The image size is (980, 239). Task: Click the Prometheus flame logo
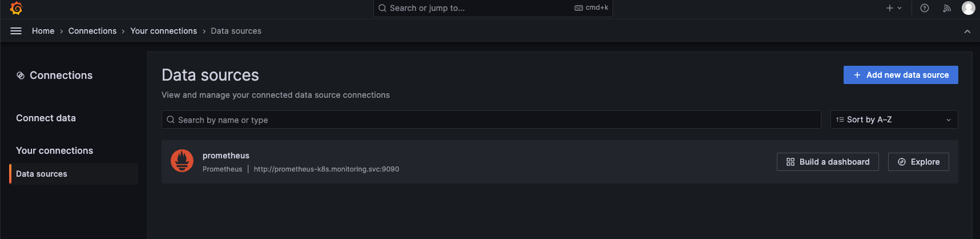pos(182,161)
